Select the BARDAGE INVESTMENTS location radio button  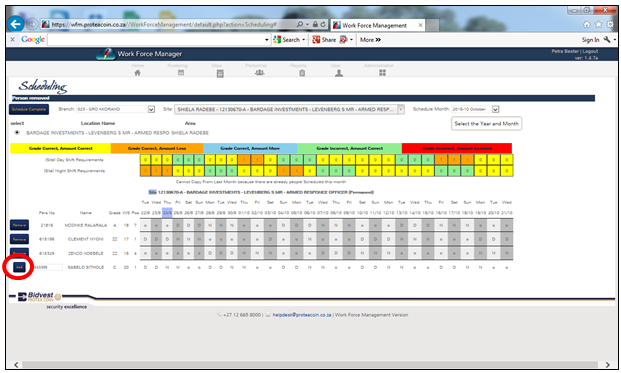pyautogui.click(x=17, y=132)
